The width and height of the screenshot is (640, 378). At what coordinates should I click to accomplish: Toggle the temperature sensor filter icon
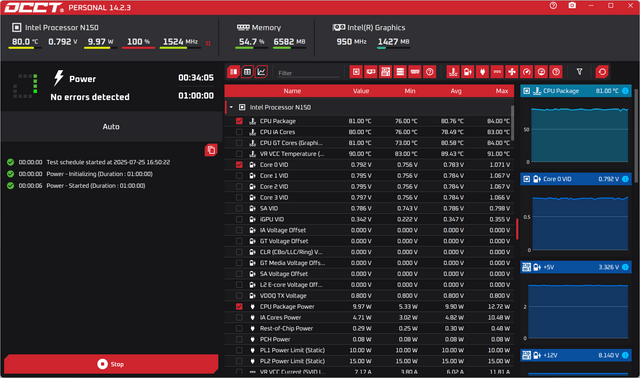453,72
